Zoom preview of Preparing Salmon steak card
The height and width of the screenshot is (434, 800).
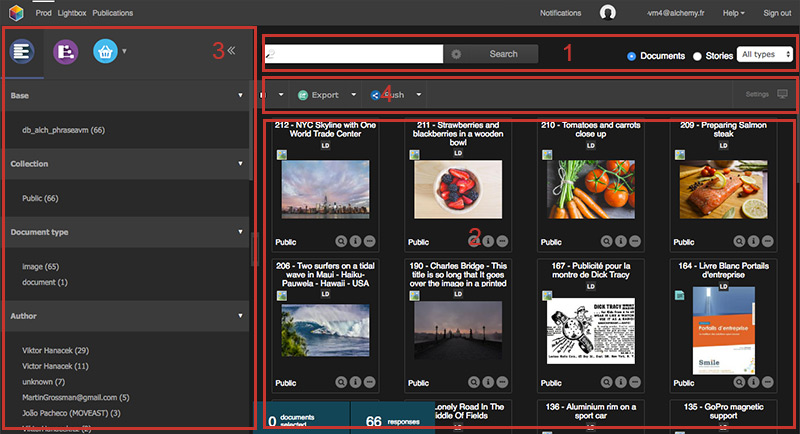tap(739, 241)
